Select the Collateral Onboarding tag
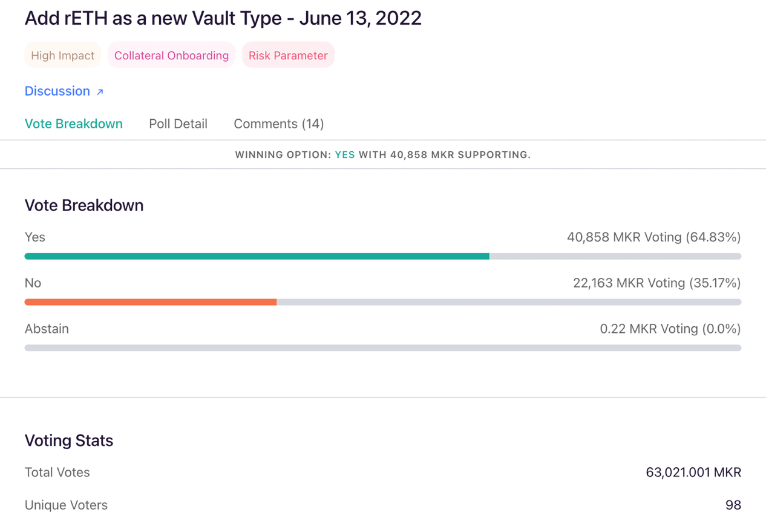766x532 pixels. tap(171, 56)
